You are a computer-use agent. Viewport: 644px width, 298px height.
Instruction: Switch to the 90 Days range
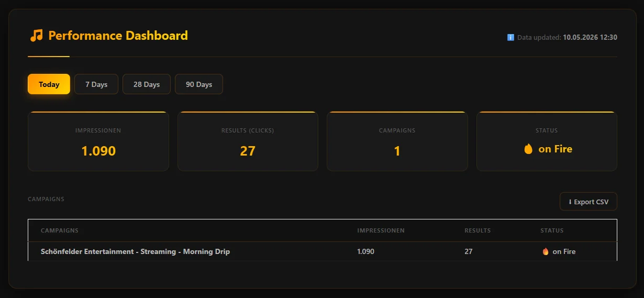[x=199, y=84]
